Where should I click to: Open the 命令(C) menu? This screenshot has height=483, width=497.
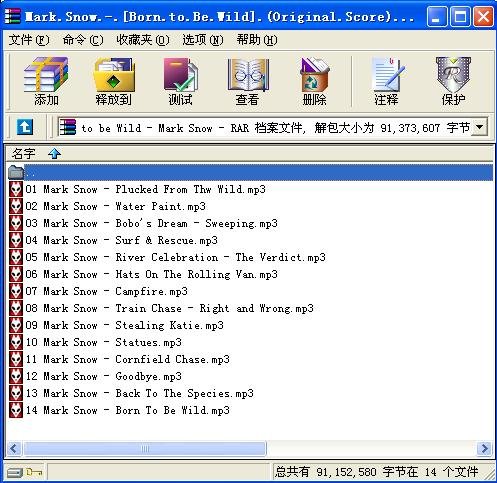(83, 40)
